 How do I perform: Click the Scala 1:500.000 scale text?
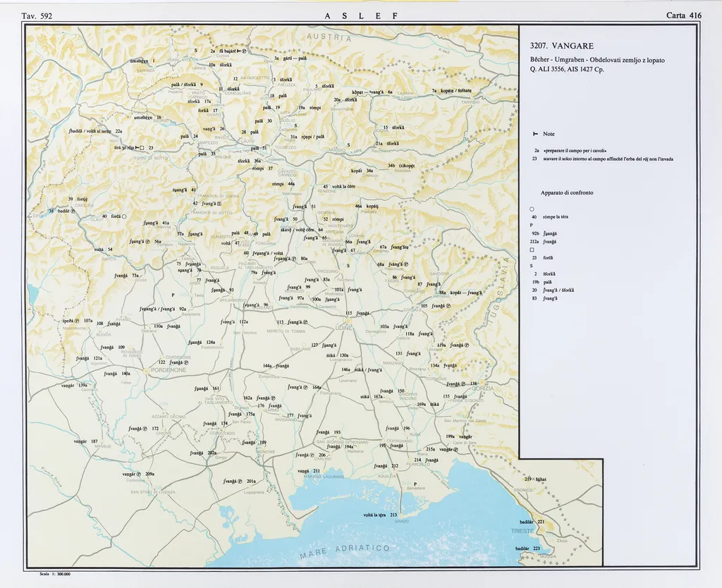click(56, 574)
